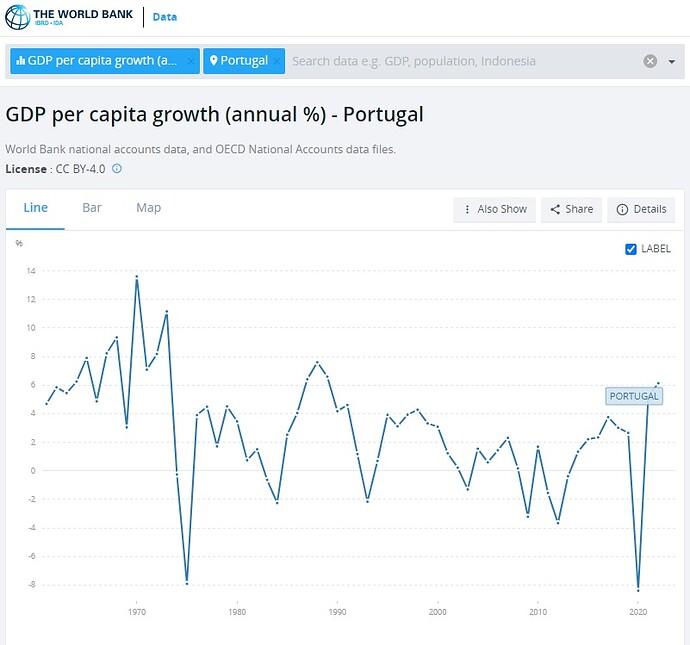Click the Share button
The image size is (690, 645).
(572, 209)
